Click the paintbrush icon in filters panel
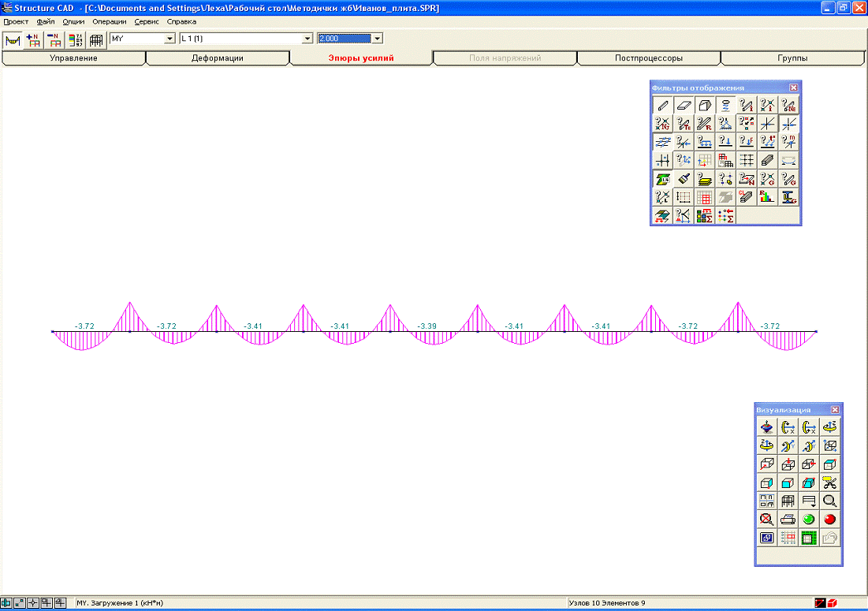Image resolution: width=868 pixels, height=611 pixels. (684, 179)
